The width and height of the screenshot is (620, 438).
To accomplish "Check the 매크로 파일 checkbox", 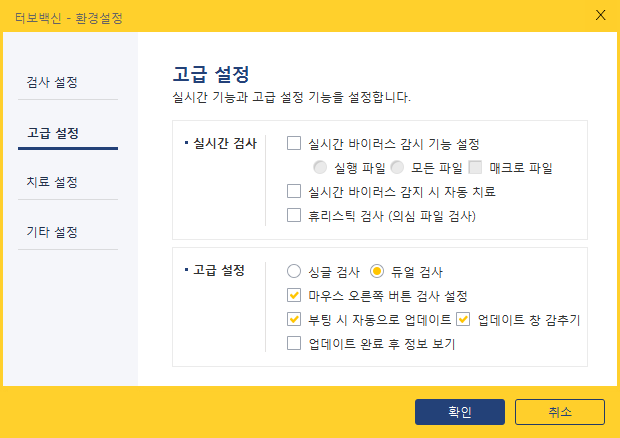I will (x=475, y=167).
